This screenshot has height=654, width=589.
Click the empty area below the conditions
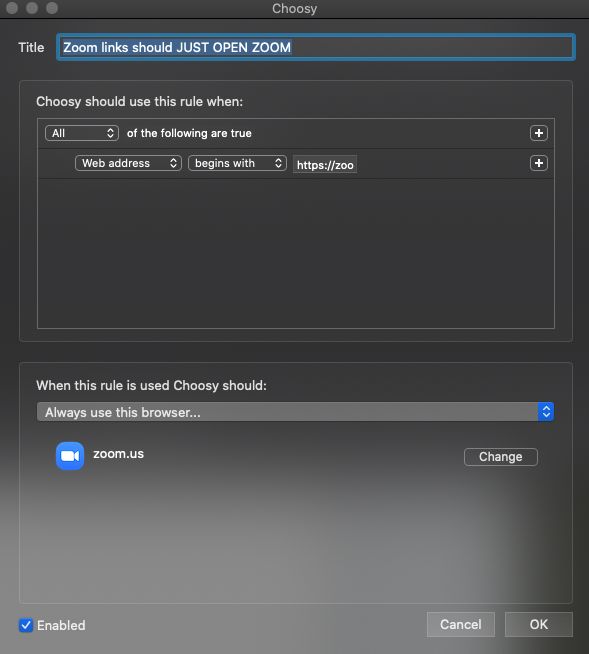(x=296, y=254)
